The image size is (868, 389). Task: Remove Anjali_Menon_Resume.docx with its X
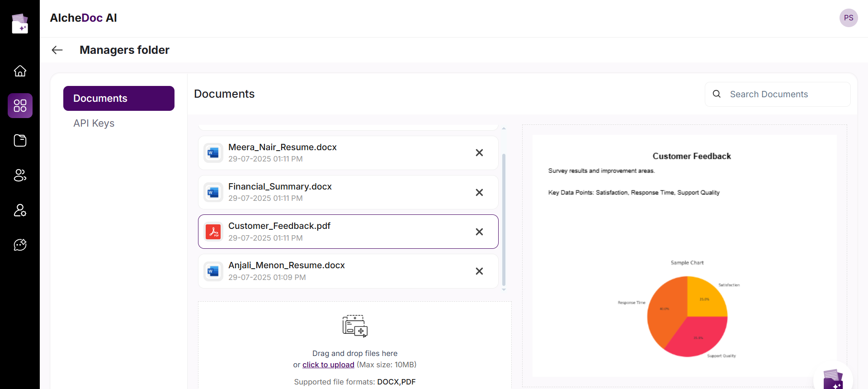[479, 271]
